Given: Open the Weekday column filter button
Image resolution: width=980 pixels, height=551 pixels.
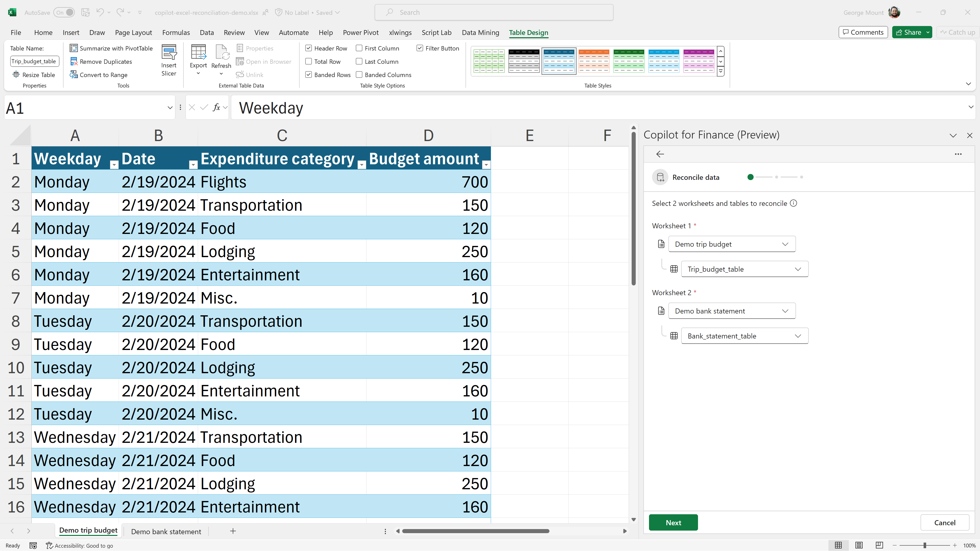Looking at the screenshot, I should click(x=114, y=165).
